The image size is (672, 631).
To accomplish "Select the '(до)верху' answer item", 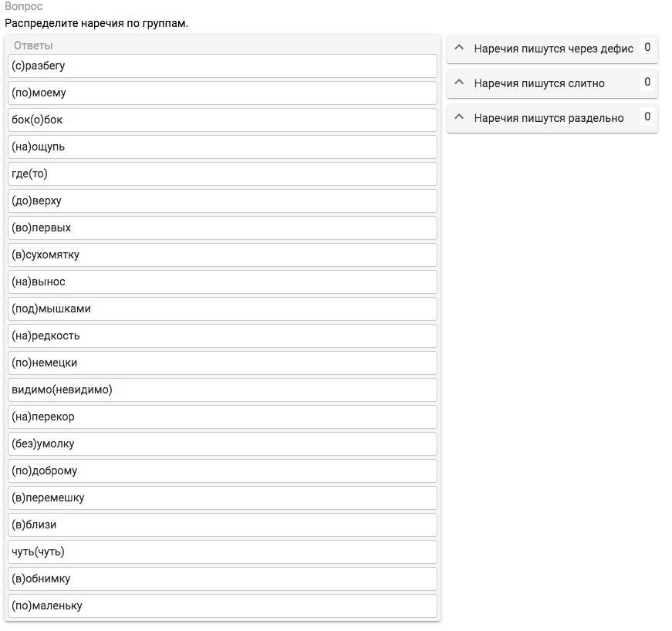I will click(222, 201).
